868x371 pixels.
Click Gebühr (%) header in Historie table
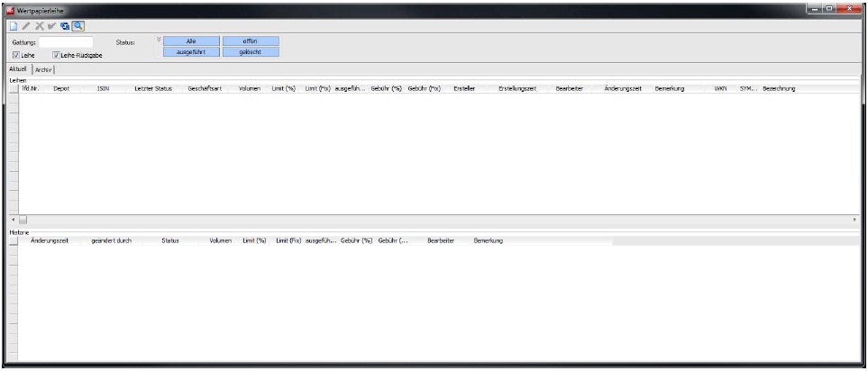(x=357, y=241)
